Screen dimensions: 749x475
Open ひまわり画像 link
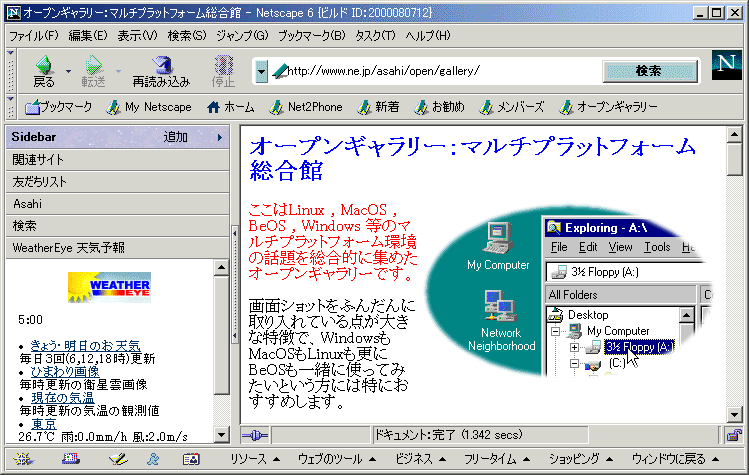[65, 371]
